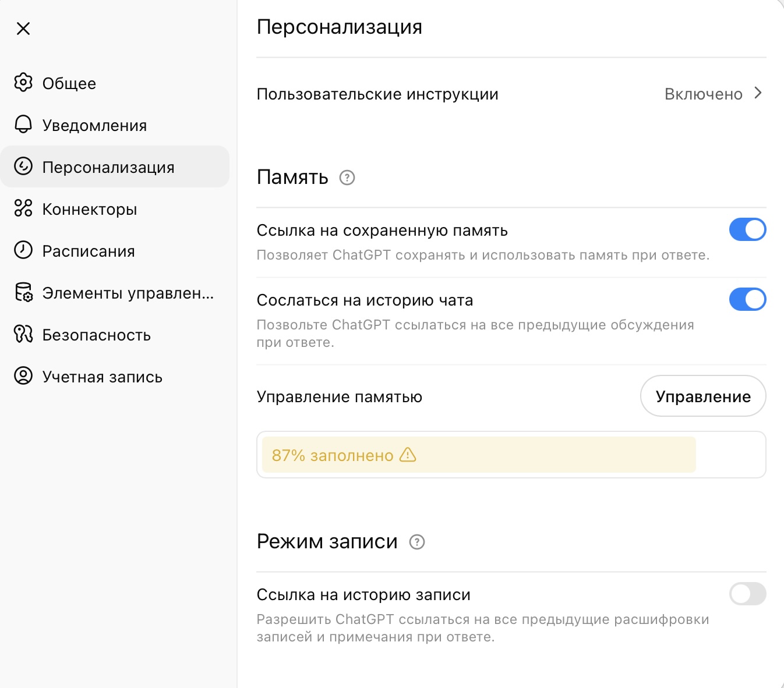784x688 pixels.
Task: Close the settings dialog with X
Action: coord(23,29)
